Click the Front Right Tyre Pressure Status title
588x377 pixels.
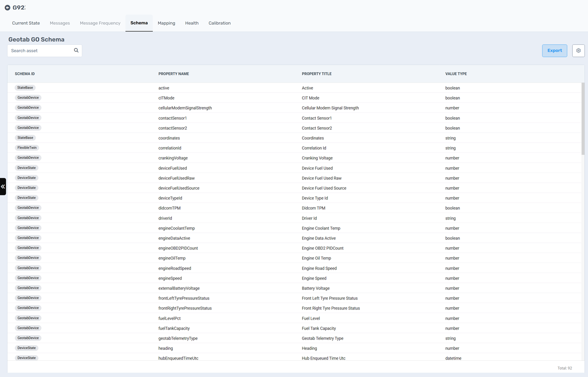coord(331,309)
